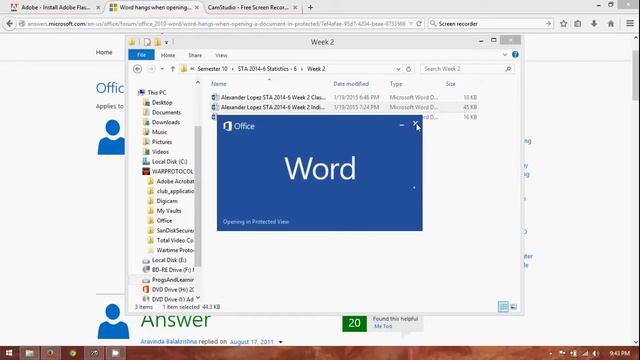This screenshot has width=640, height=360.
Task: Open the browser downloads arrow
Action: 594,24
